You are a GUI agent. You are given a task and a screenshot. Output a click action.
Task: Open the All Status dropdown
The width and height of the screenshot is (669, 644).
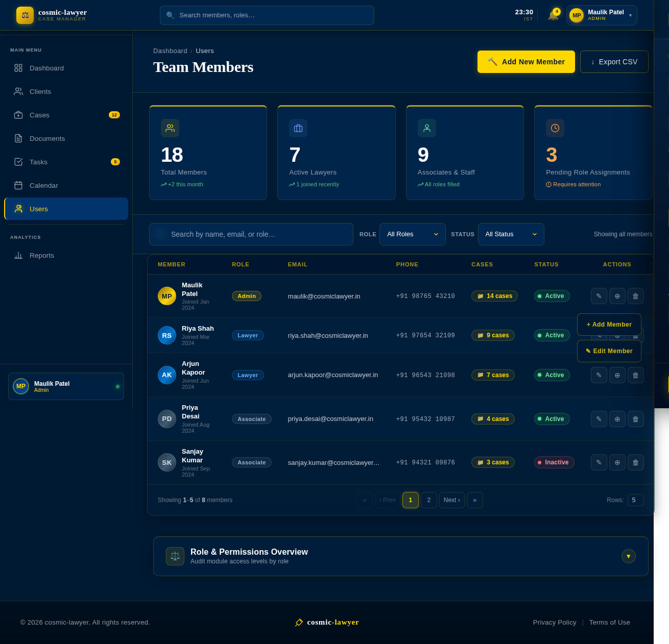511,234
